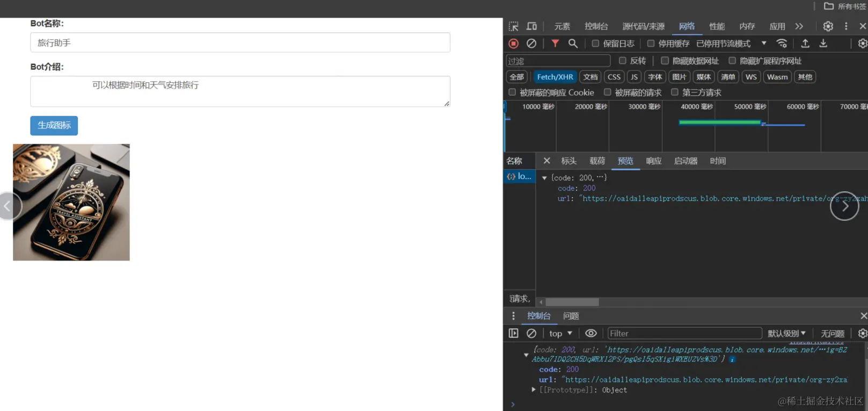Toggle device toolbar emulation icon

coord(531,26)
